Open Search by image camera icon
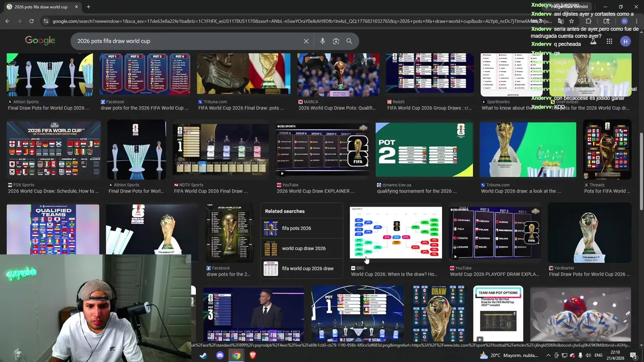 pos(336,41)
